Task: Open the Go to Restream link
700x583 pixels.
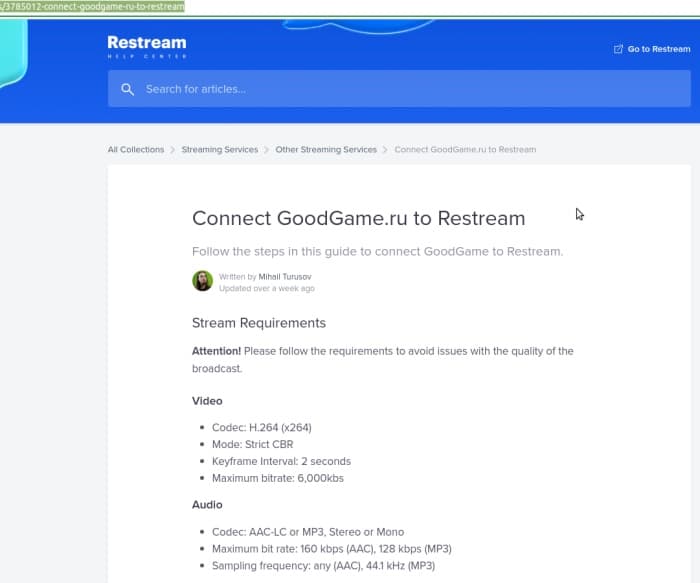Action: 652,49
